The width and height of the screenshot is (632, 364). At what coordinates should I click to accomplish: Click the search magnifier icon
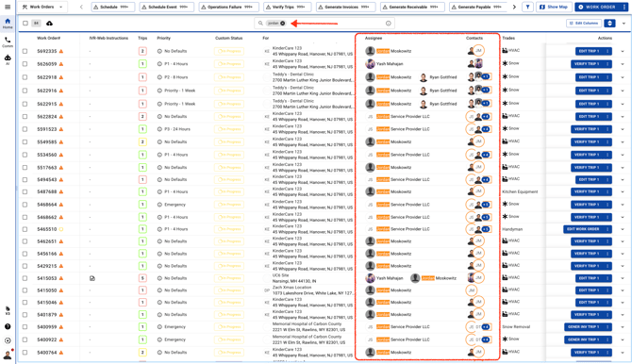click(260, 24)
